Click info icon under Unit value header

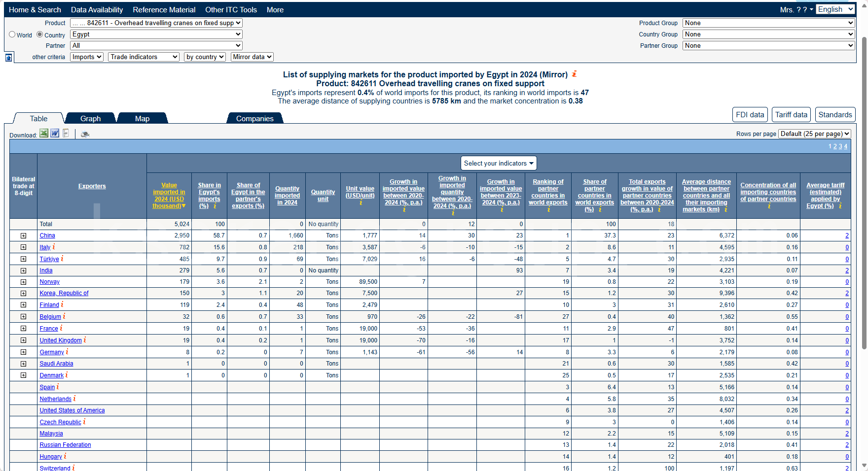(x=361, y=202)
